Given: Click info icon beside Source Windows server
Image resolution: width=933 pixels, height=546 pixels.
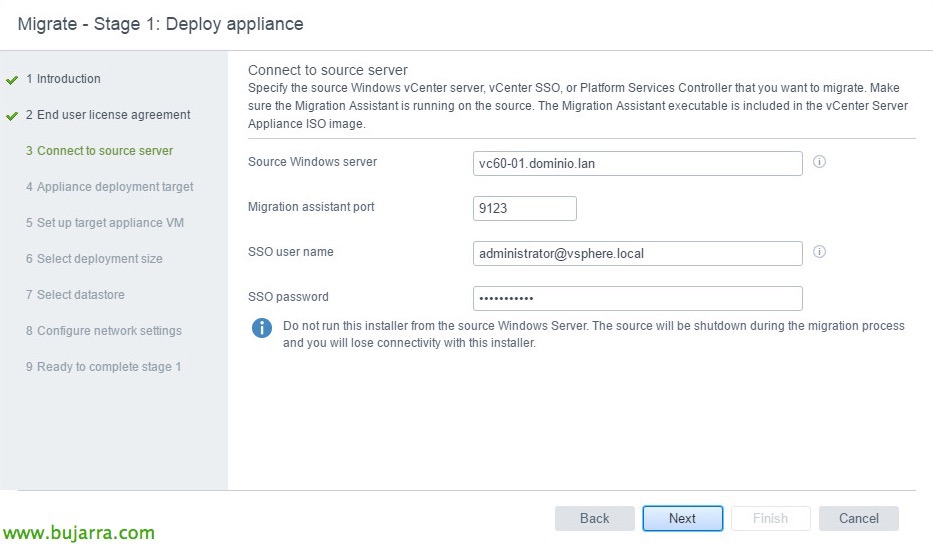Looking at the screenshot, I should click(819, 162).
